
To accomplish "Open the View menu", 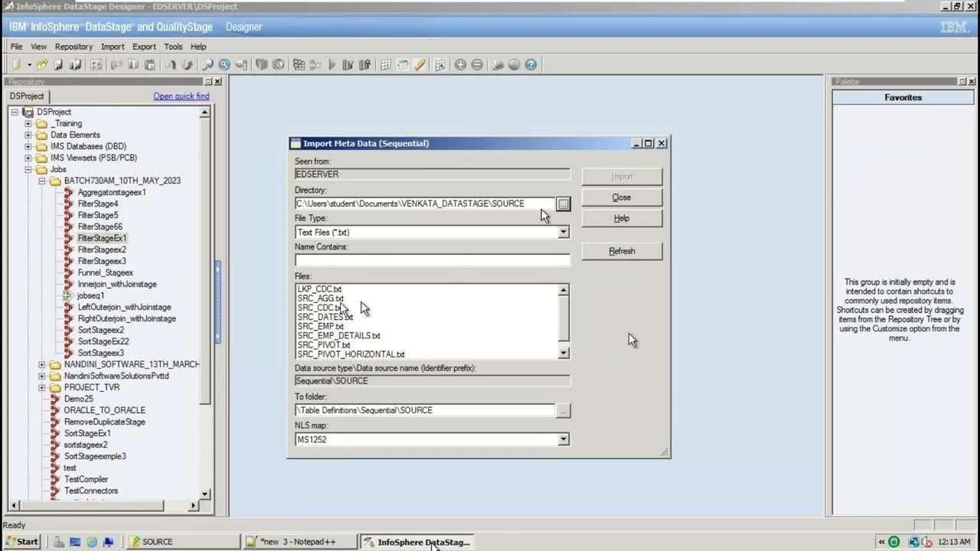I will tap(38, 47).
